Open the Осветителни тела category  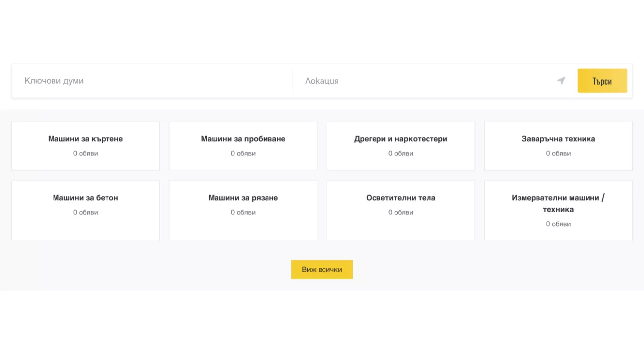[400, 198]
